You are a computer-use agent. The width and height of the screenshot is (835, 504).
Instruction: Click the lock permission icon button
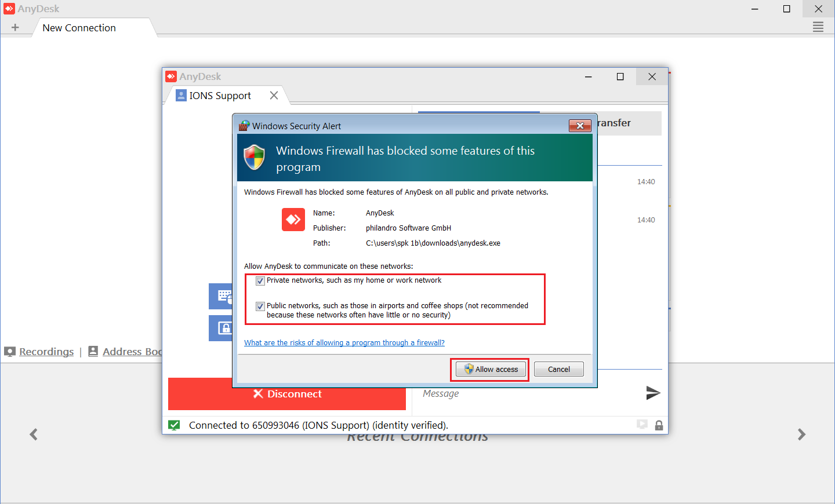(221, 328)
